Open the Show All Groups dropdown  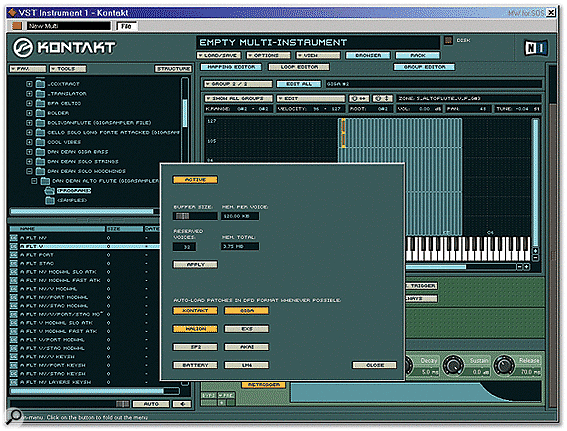tap(239, 98)
